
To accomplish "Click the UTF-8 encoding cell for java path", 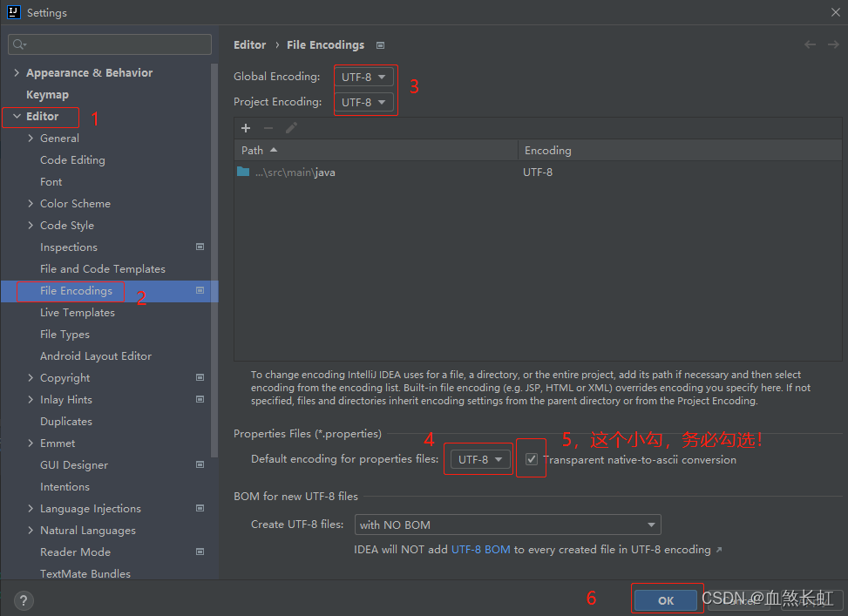I will (538, 172).
